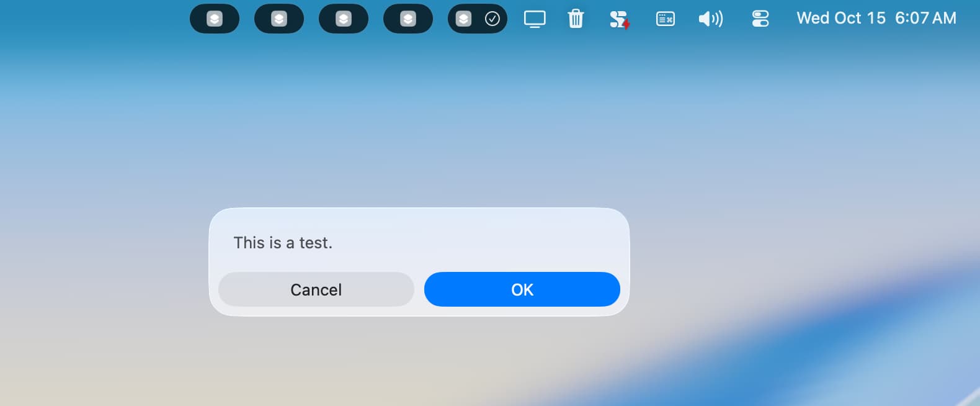Screen dimensions: 980x406
Task: Click the first Shortcuts pill in menu bar
Action: click(x=215, y=19)
